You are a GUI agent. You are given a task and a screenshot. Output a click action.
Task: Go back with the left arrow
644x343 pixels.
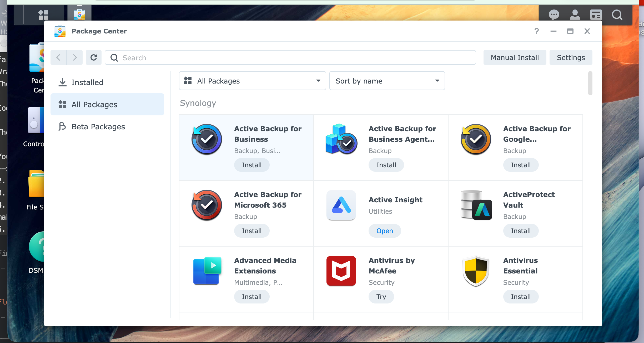pyautogui.click(x=58, y=57)
